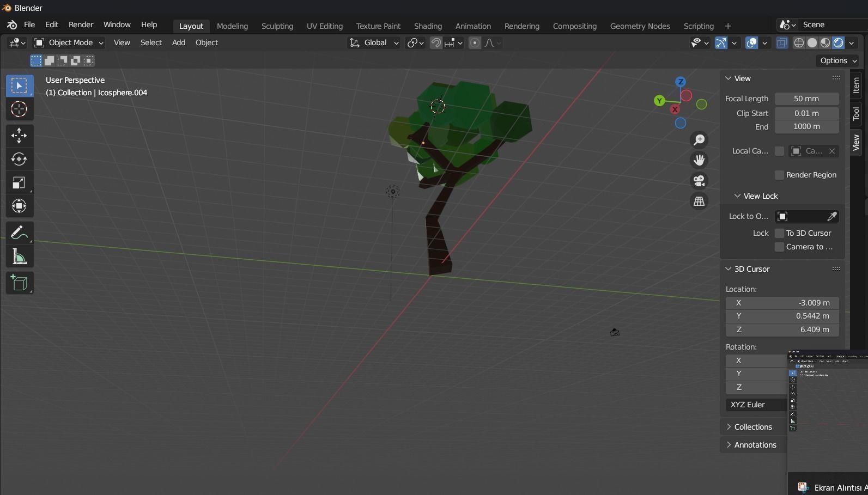Viewport: 868px width, 495px height.
Task: Open the XYZ Euler rotation mode dropdown
Action: [x=757, y=405]
